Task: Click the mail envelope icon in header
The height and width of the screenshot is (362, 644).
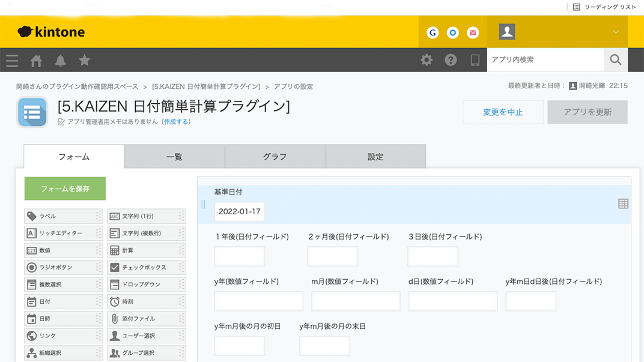Action: tap(473, 33)
